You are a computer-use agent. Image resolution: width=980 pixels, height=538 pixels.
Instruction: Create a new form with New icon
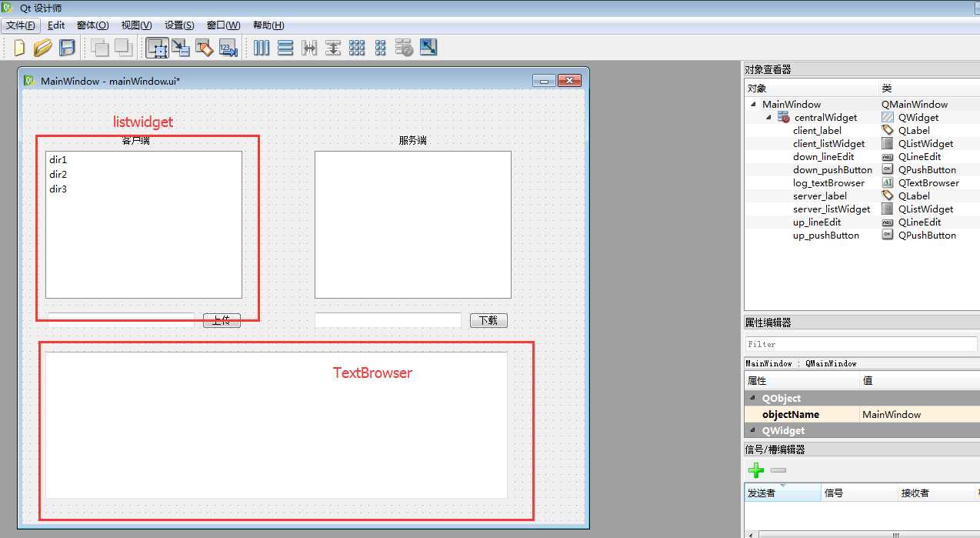[19, 48]
